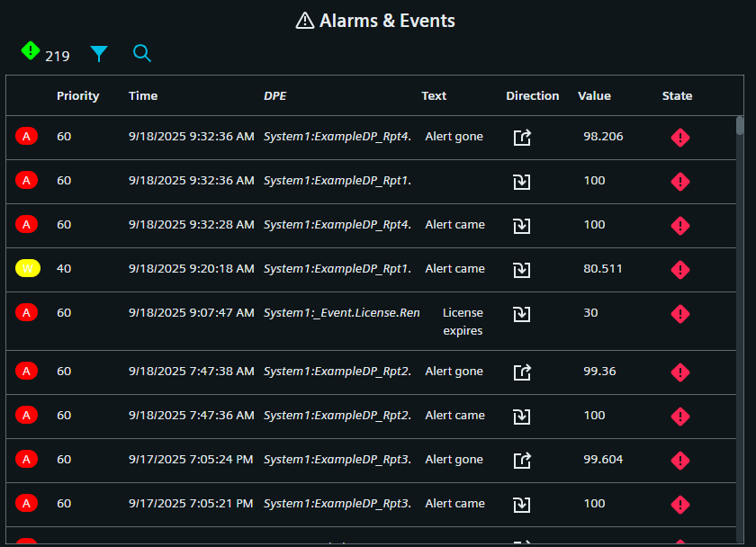
Task: Click the search magnifier icon
Action: 142,54
